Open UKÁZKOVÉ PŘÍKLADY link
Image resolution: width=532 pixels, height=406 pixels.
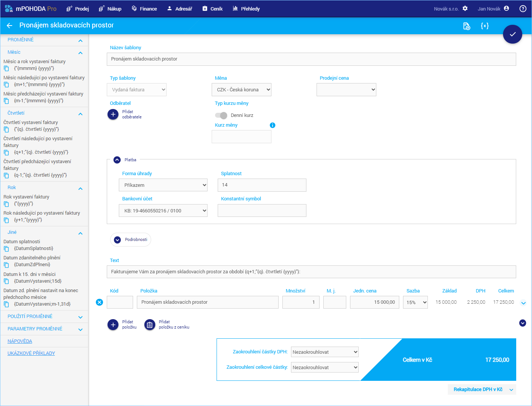point(31,353)
